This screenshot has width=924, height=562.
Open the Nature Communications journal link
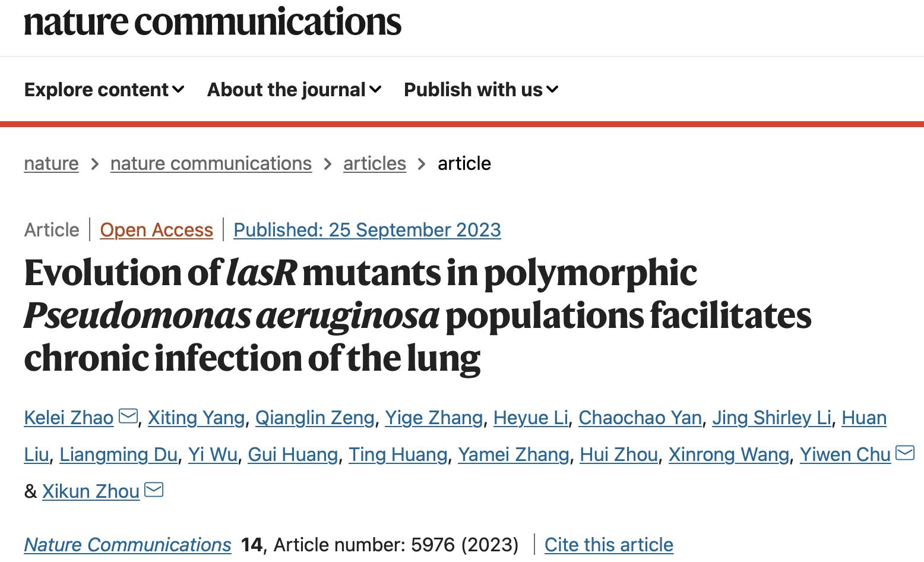[127, 545]
